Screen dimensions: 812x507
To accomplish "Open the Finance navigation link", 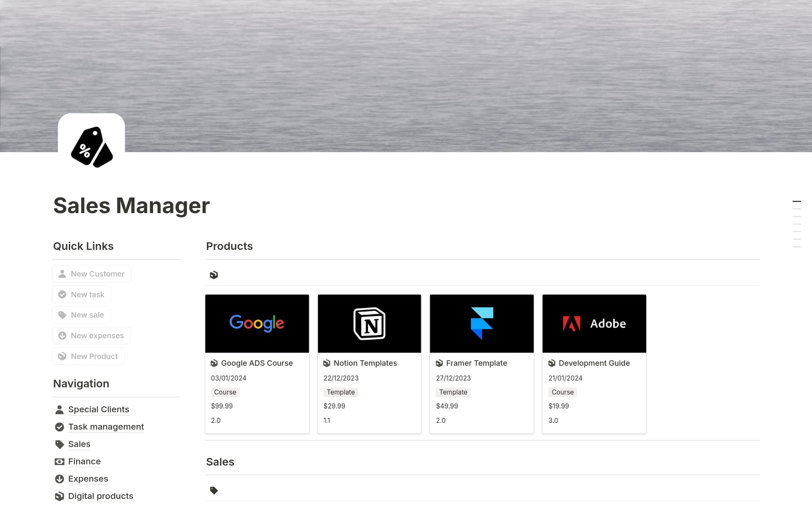I will pyautogui.click(x=84, y=461).
